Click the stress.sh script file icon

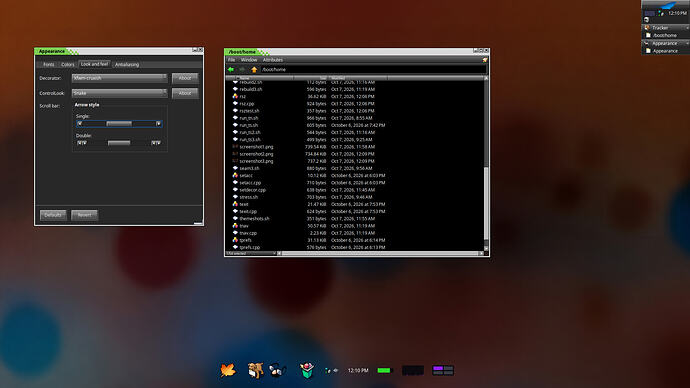pos(235,197)
